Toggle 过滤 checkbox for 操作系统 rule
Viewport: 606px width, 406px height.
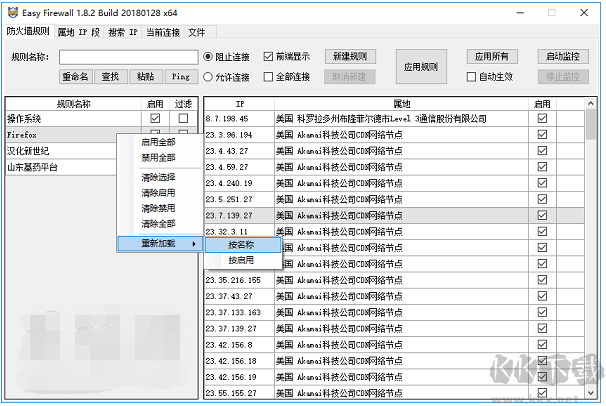183,119
